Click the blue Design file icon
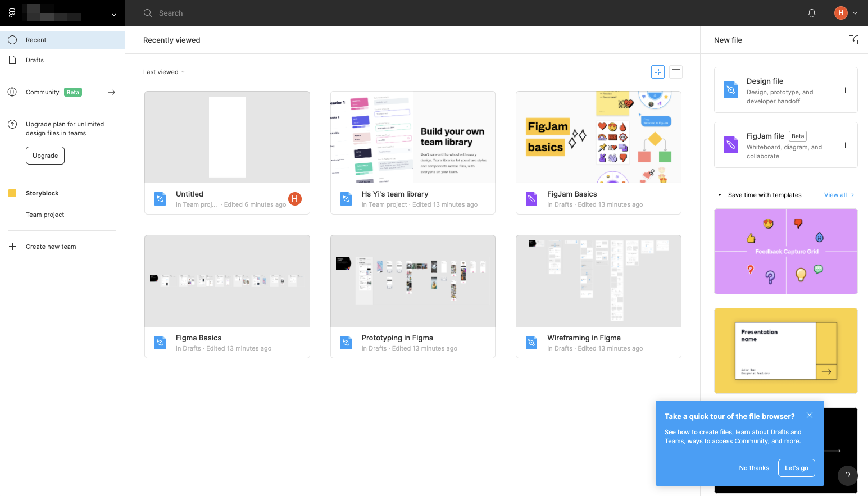 tap(731, 90)
